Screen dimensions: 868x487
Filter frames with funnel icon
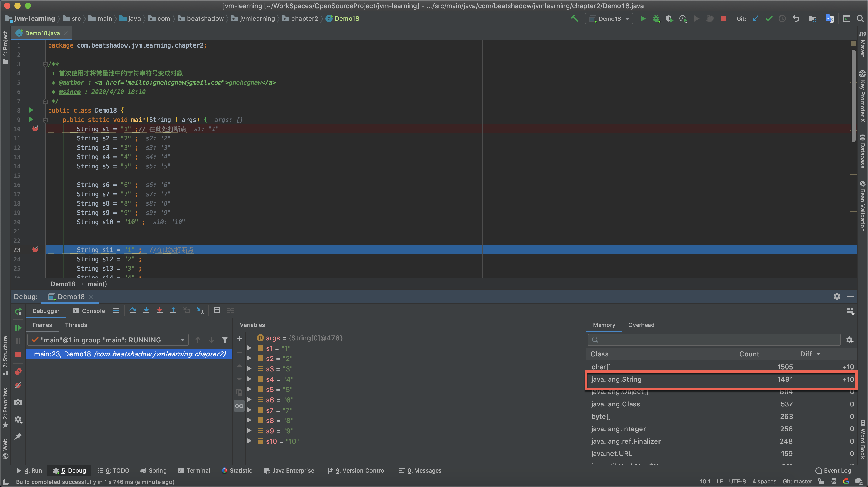pos(224,340)
